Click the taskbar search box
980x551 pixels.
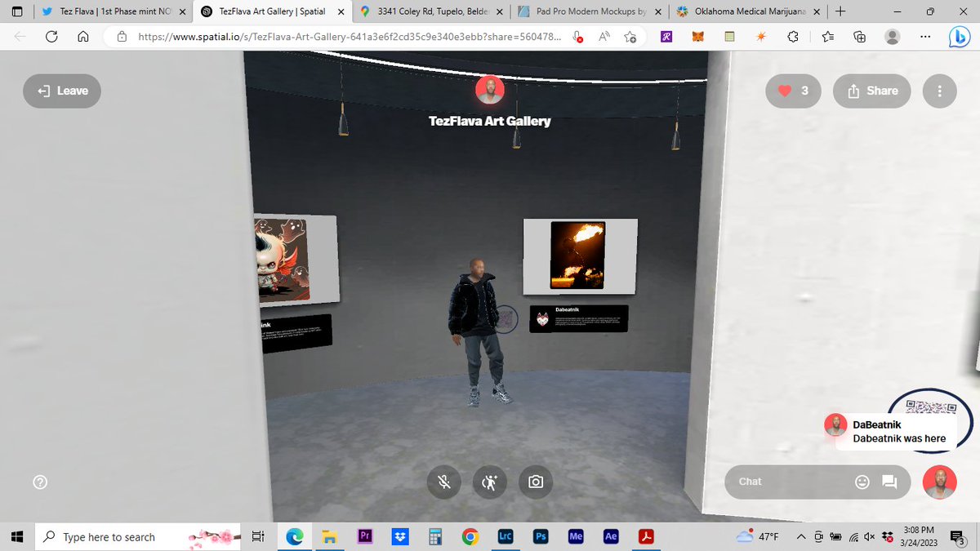click(x=139, y=536)
